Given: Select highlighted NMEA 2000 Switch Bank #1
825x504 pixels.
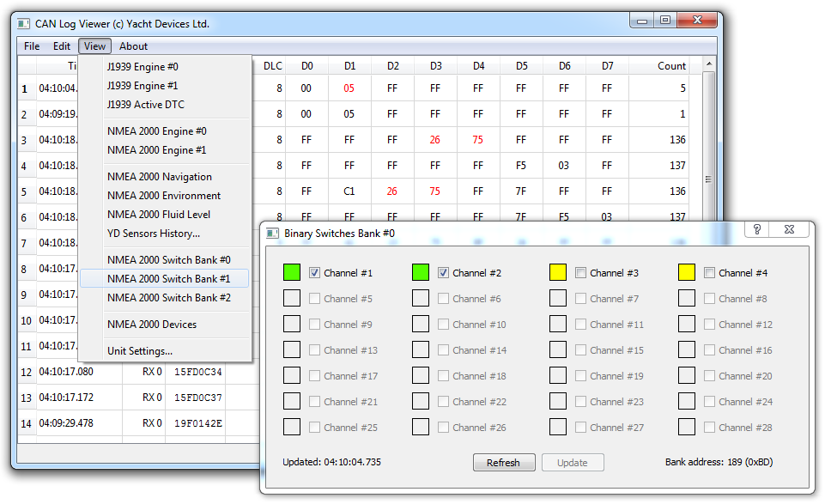Looking at the screenshot, I should 165,279.
